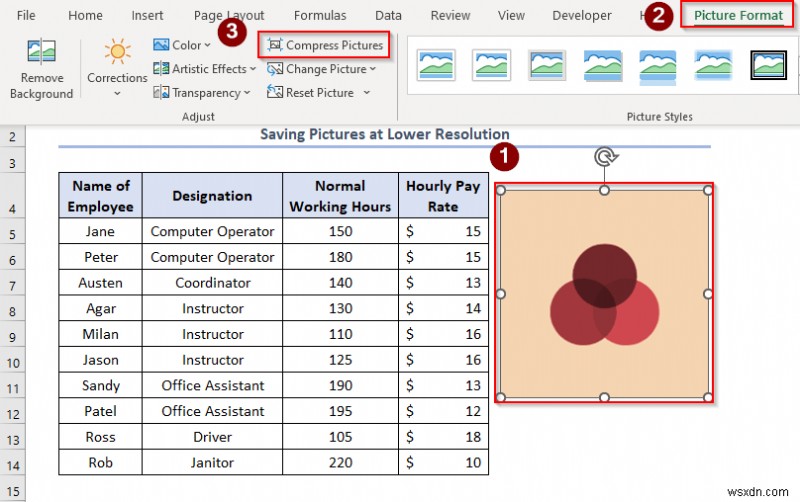Click the Compress Pictures icon
Viewport: 800px width, 502px height.
(x=274, y=45)
